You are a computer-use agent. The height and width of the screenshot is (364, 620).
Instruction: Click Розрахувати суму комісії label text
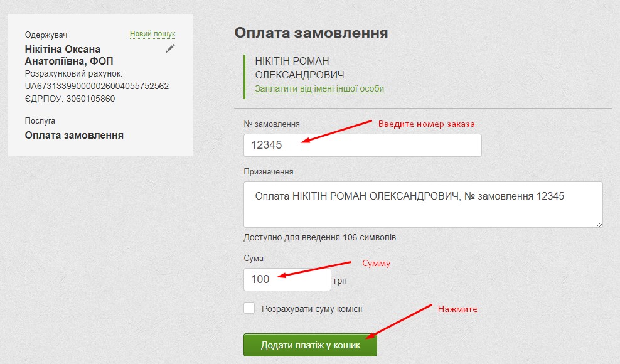coord(312,309)
